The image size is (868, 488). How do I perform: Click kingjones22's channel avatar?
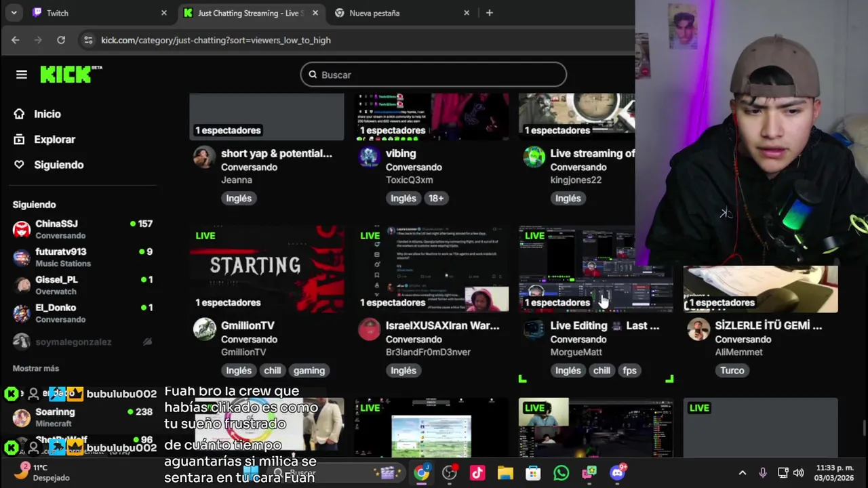tap(534, 157)
